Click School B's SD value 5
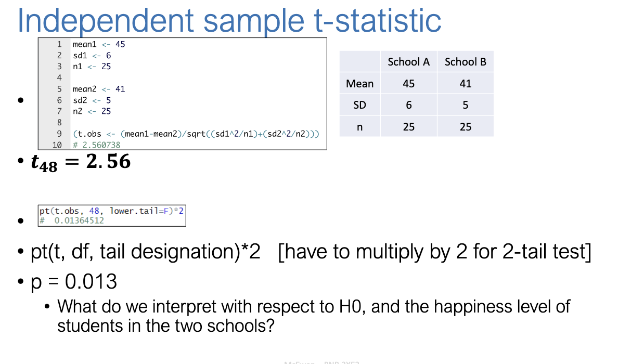618x364 pixels. point(466,106)
